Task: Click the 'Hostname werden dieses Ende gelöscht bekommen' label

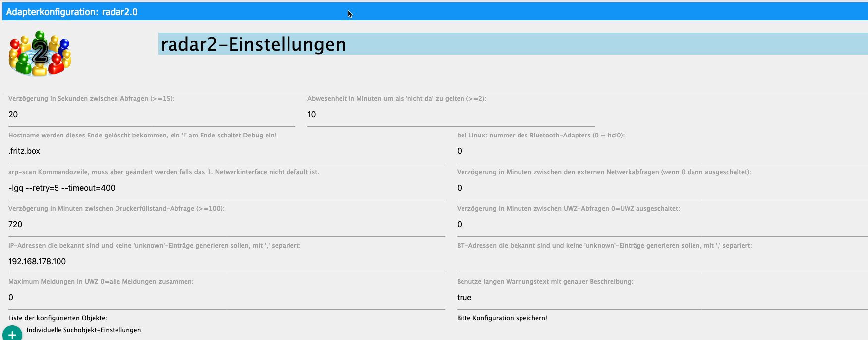Action: 143,136
